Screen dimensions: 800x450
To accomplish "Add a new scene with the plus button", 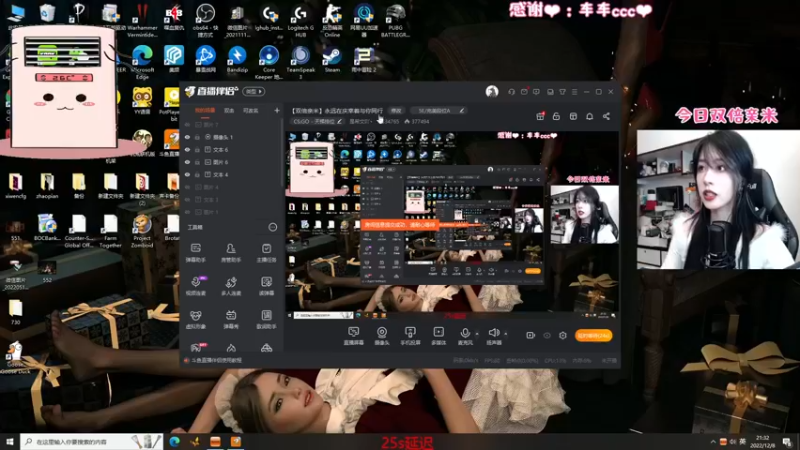I will coord(277,111).
